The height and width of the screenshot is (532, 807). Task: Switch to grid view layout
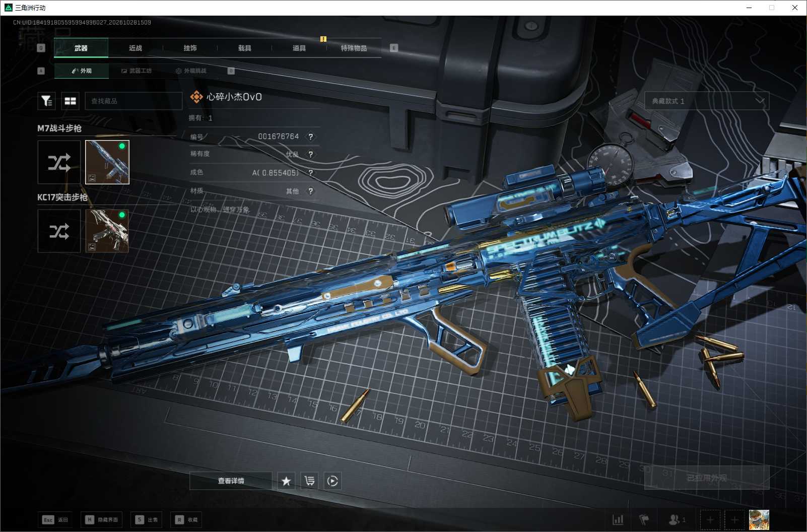click(70, 101)
